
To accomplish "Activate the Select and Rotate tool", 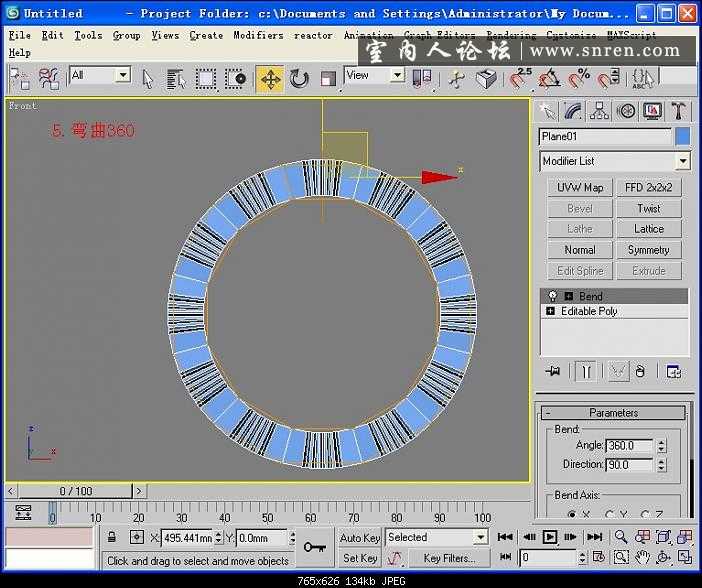I will pyautogui.click(x=299, y=80).
